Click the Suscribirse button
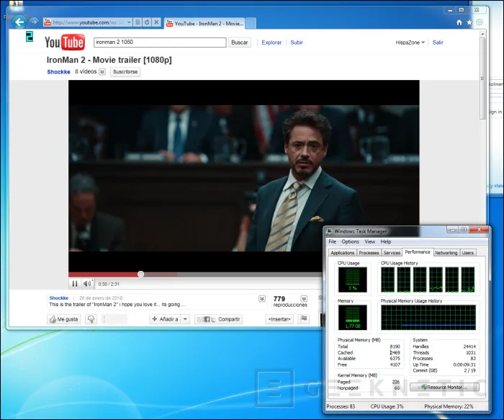 pyautogui.click(x=125, y=72)
